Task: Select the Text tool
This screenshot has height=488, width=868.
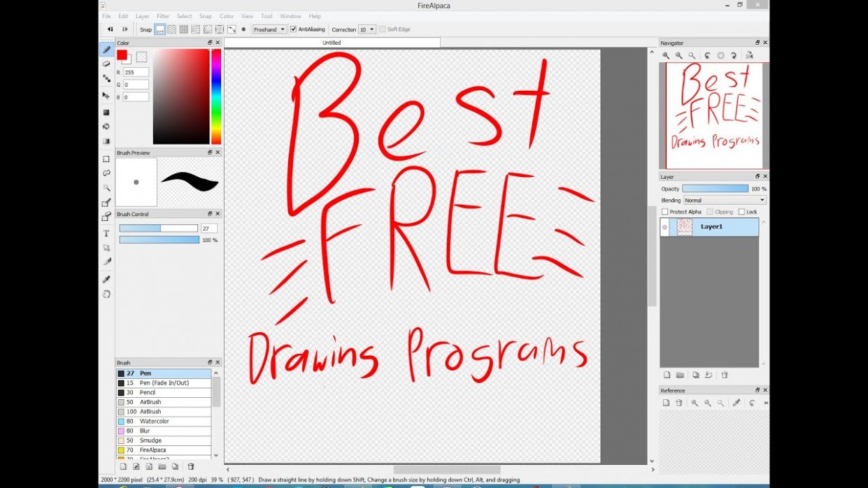Action: [x=106, y=233]
